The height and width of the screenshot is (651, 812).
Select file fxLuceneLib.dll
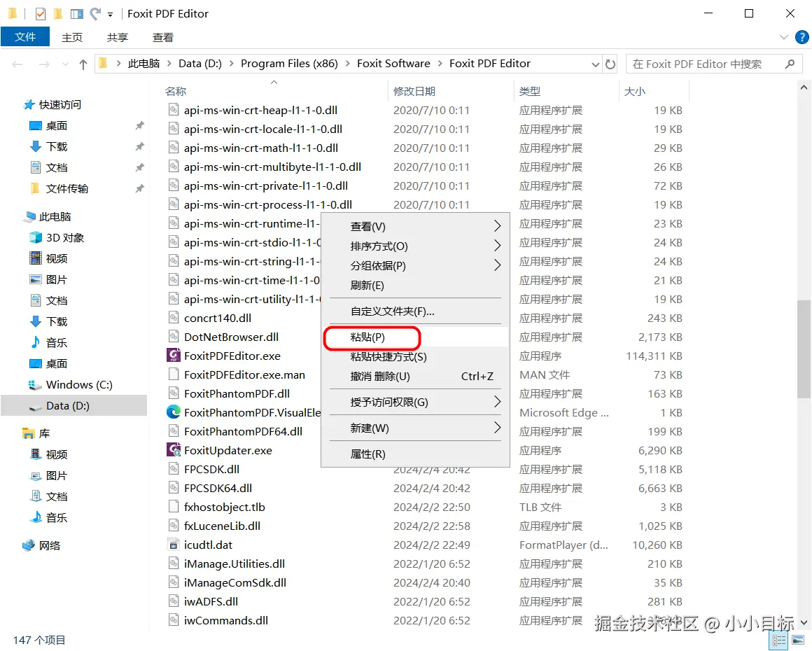(x=222, y=526)
